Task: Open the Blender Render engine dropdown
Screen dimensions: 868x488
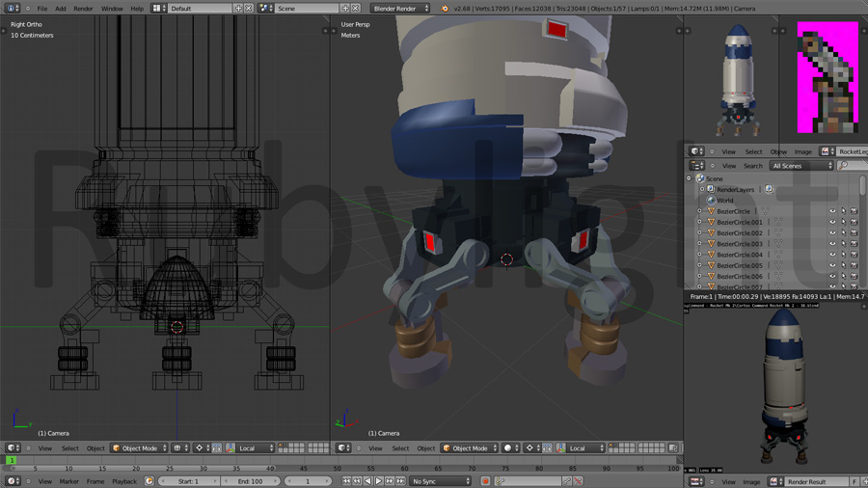Action: [x=400, y=9]
